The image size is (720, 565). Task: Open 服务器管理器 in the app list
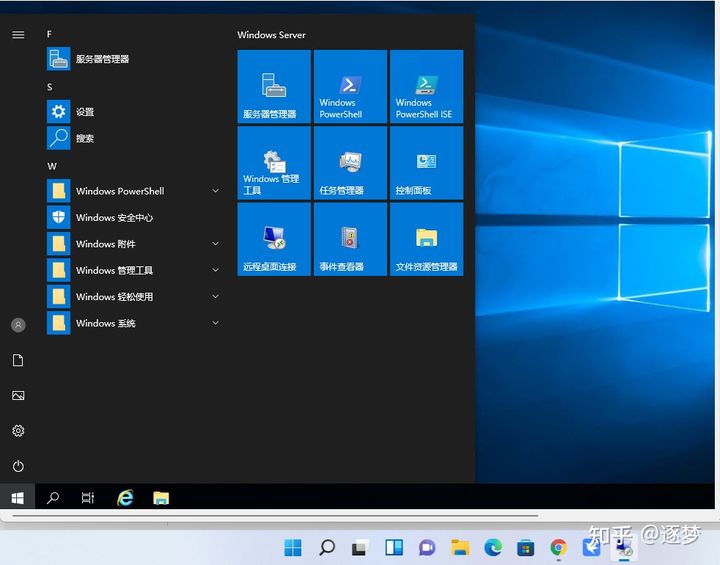point(133,59)
